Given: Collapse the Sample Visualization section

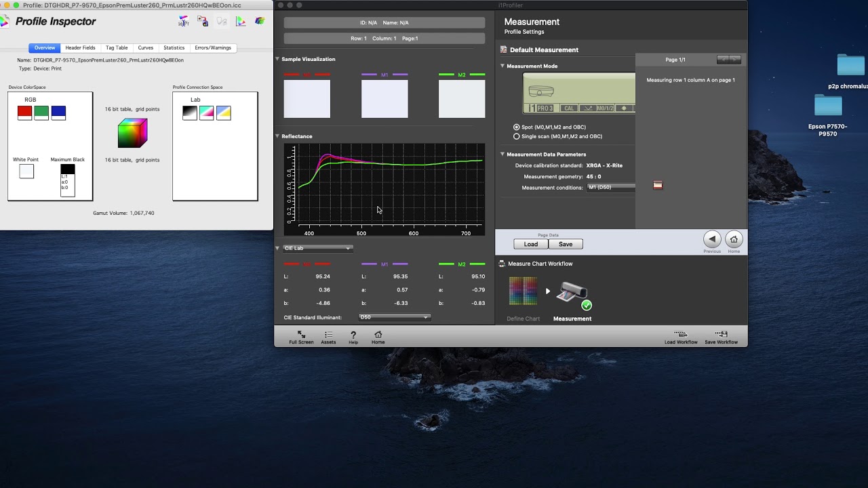Looking at the screenshot, I should pyautogui.click(x=277, y=59).
